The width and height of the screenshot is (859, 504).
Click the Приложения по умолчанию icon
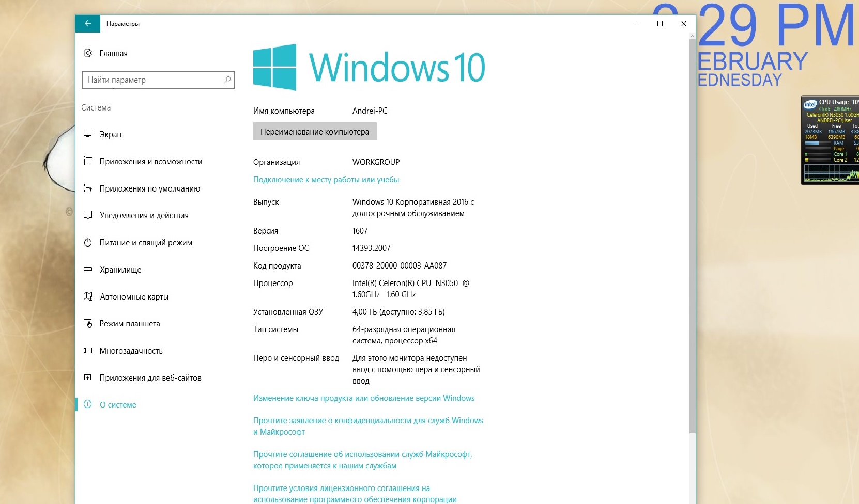(x=88, y=188)
